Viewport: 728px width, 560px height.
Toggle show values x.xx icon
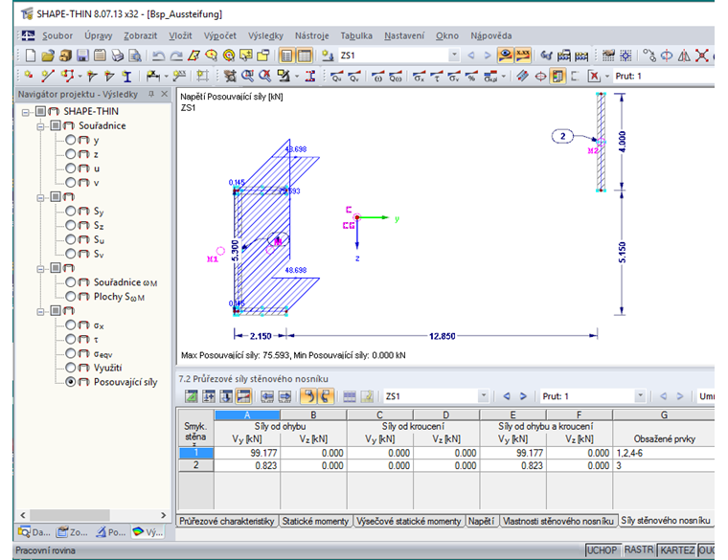point(523,56)
